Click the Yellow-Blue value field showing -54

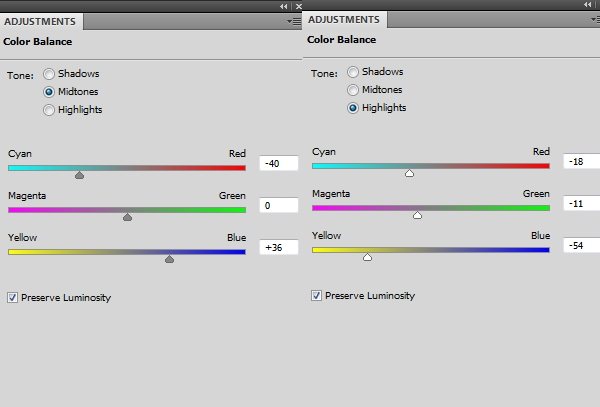tap(582, 245)
